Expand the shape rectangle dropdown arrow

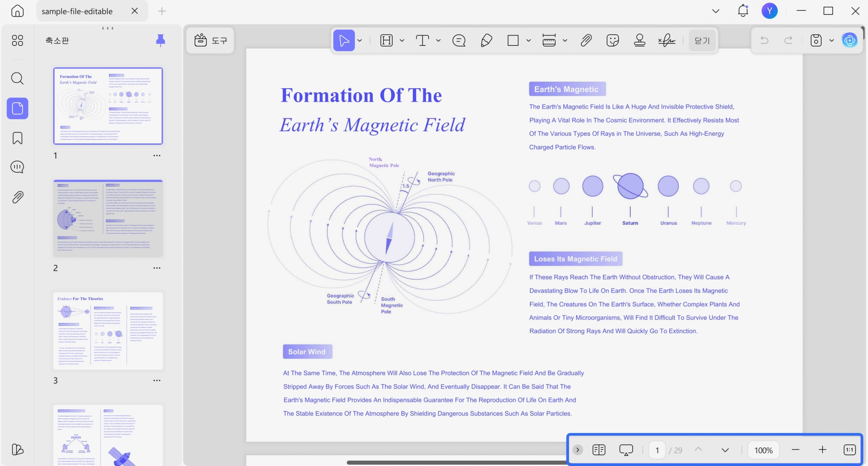[528, 41]
